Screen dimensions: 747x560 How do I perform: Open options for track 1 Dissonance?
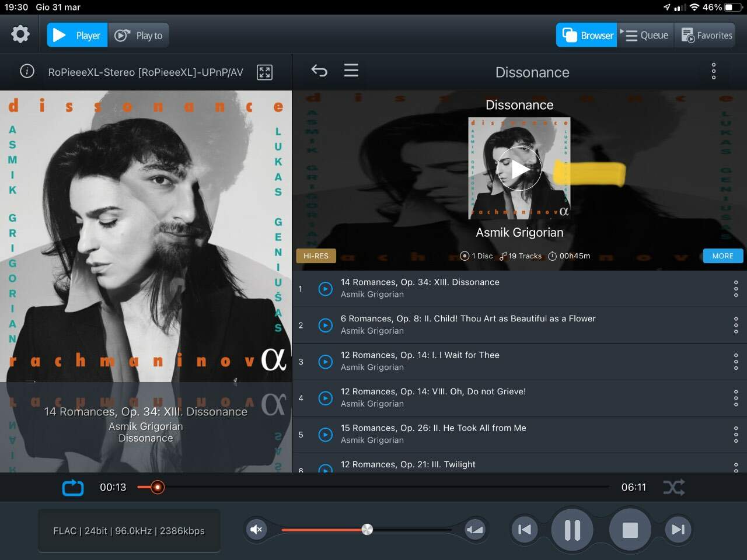[x=736, y=289]
